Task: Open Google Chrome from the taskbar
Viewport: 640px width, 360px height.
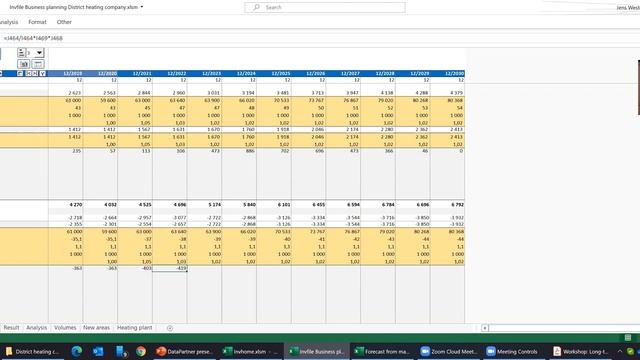Action: pyautogui.click(x=141, y=351)
